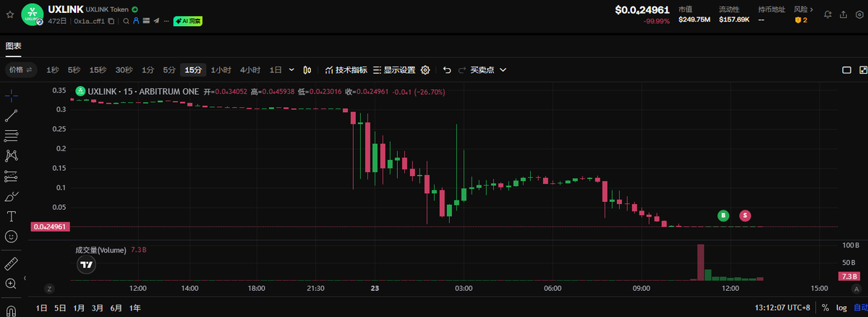Viewport: 868px width, 317px height.
Task: Click the AI 洞察 button
Action: (188, 22)
